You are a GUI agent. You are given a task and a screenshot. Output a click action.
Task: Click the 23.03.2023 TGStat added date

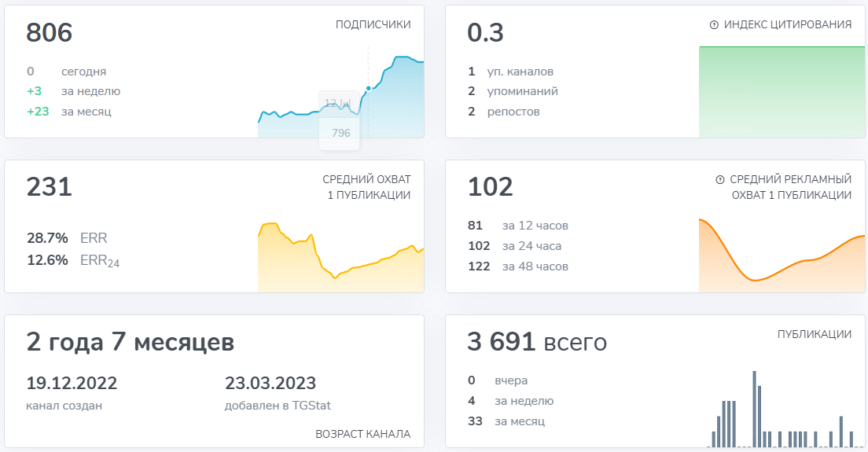click(270, 383)
